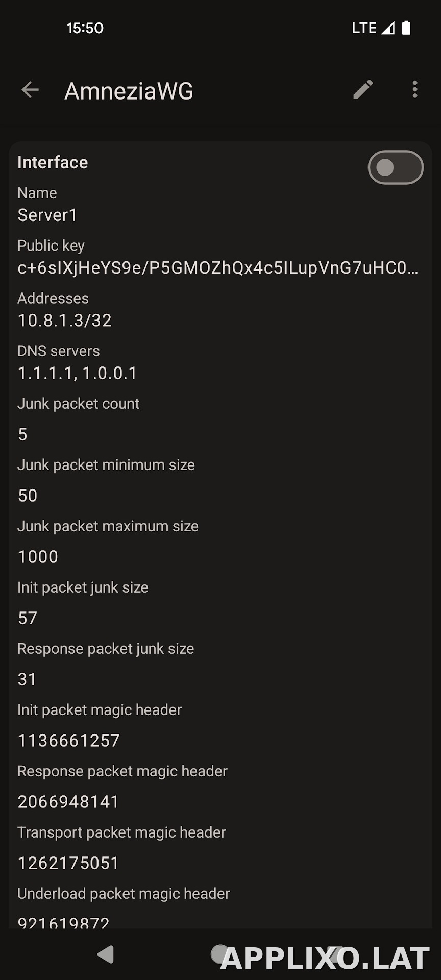Tap the Addresses value 10.8.1.3/32
Image resolution: width=441 pixels, height=980 pixels.
coord(65,321)
